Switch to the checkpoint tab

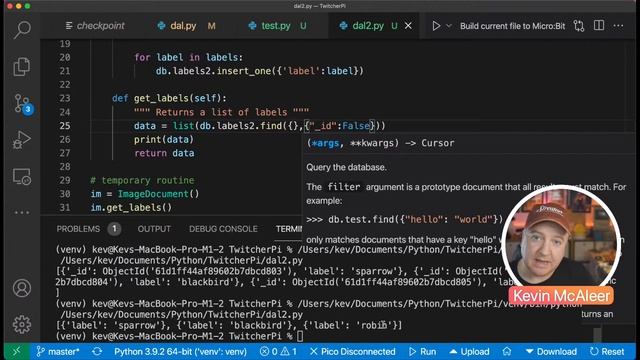[95, 26]
